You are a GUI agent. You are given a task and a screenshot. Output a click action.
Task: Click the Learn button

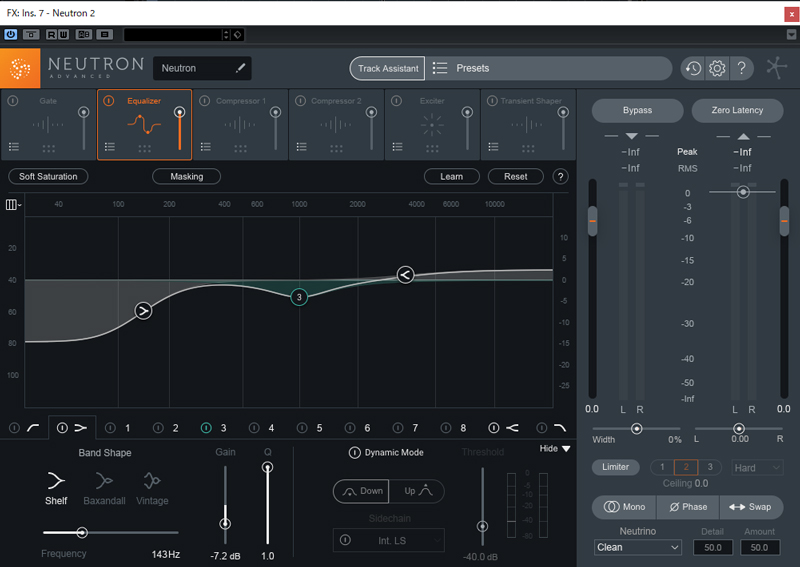[x=452, y=177]
